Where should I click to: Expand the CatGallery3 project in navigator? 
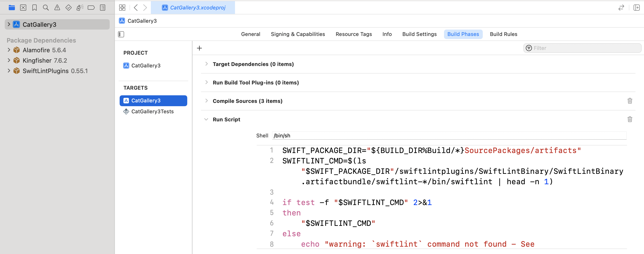[9, 24]
